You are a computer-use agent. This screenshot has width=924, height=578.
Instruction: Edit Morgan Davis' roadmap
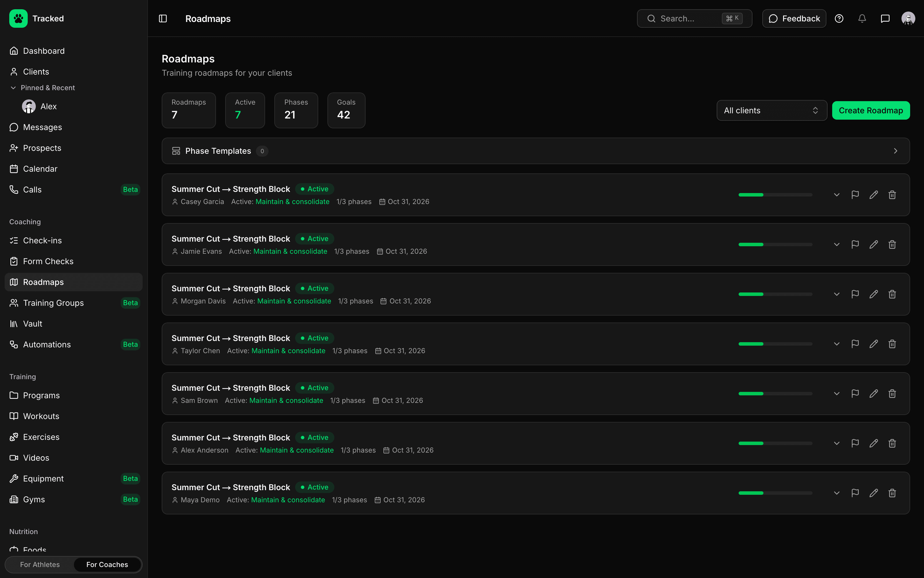[x=873, y=294]
